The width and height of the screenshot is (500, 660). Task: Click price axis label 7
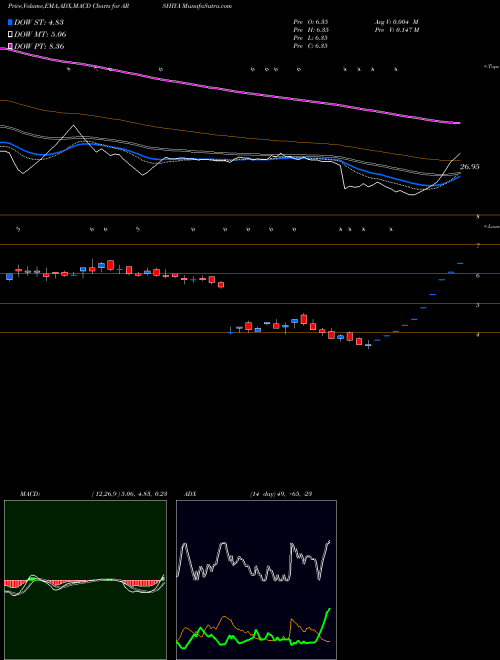pyautogui.click(x=478, y=246)
